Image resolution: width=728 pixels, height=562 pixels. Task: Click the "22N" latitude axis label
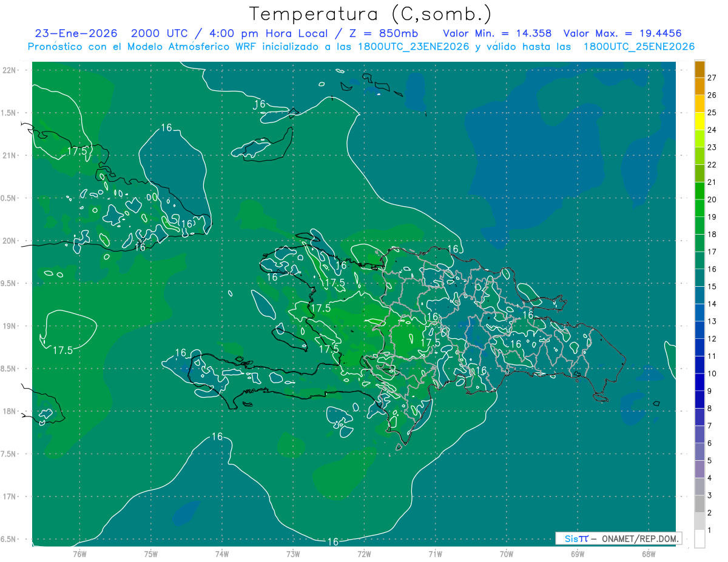click(10, 70)
